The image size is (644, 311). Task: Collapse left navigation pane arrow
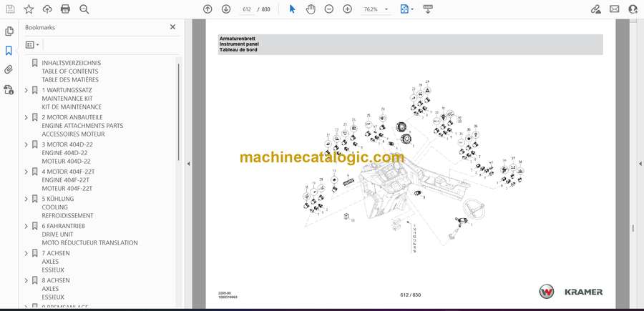click(x=188, y=164)
